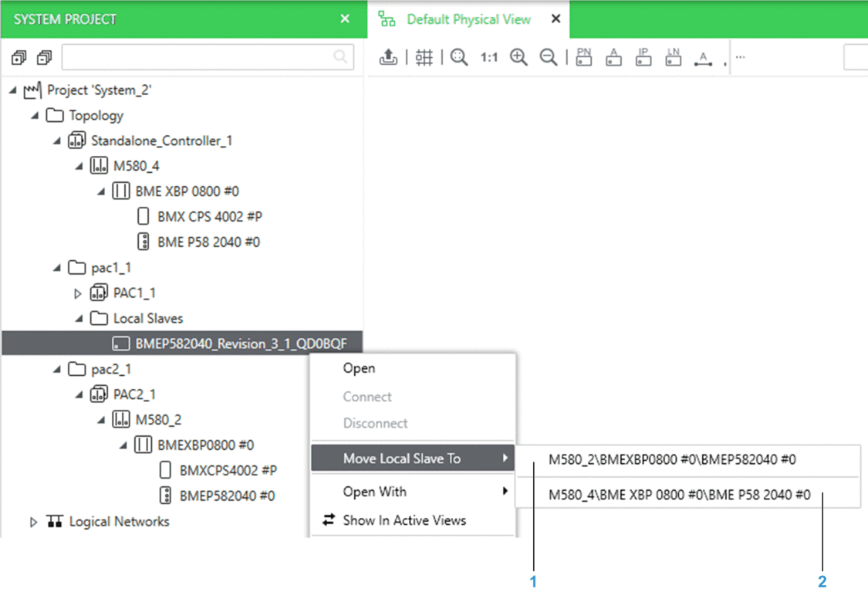Click the PAC1_1 controller icon
Viewport: 868px width, 592px height.
coord(99,293)
